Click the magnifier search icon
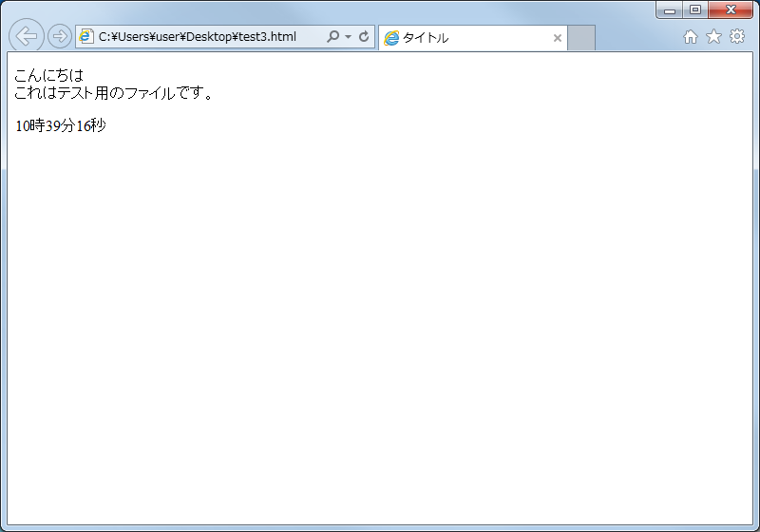760x532 pixels. 332,37
